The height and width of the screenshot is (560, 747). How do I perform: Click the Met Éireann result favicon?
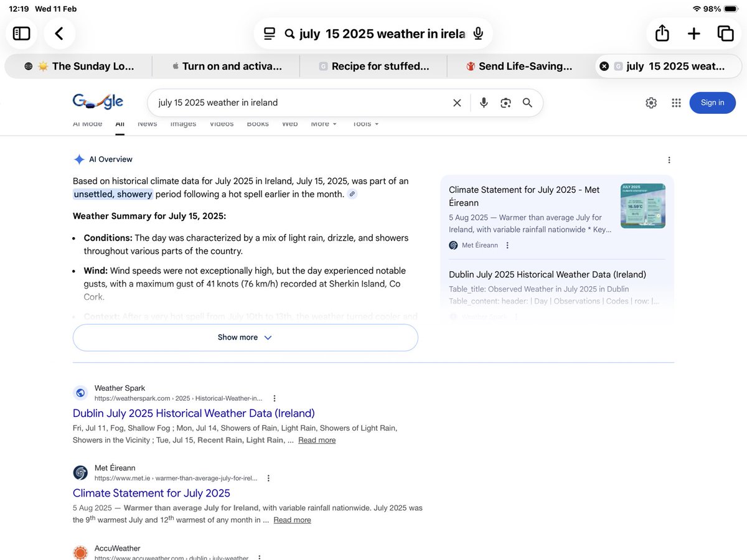click(x=80, y=473)
